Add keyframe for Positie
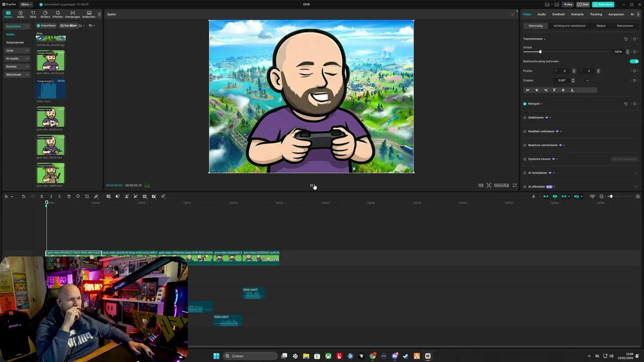644x362 pixels. tap(635, 71)
